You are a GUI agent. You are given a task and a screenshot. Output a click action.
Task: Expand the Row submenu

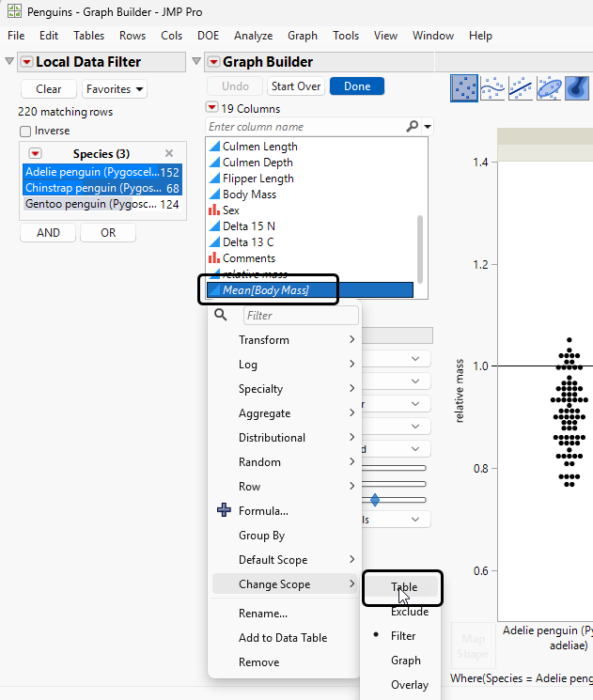tap(285, 486)
